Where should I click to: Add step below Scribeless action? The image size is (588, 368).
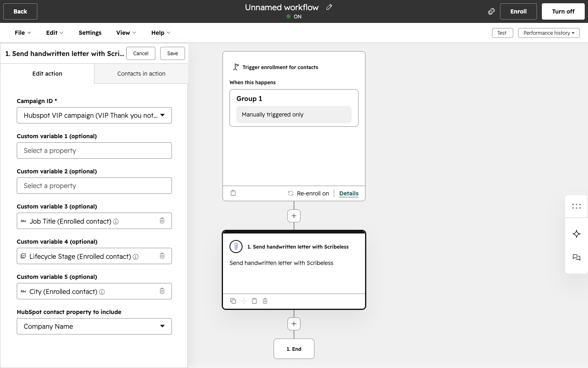click(294, 324)
